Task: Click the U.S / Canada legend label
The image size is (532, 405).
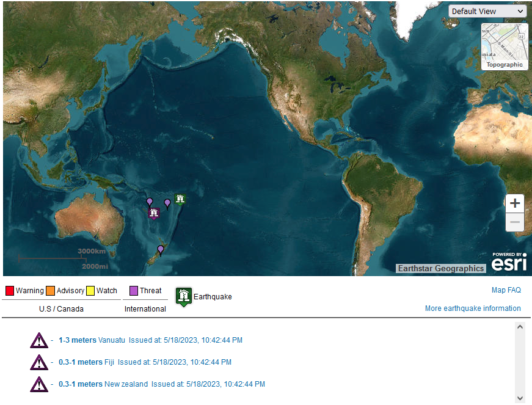Action: coord(61,309)
